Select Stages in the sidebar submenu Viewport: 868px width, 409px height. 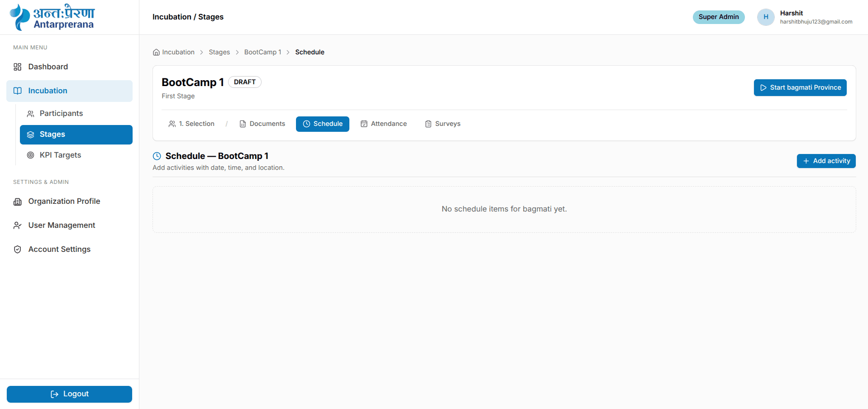(x=76, y=135)
